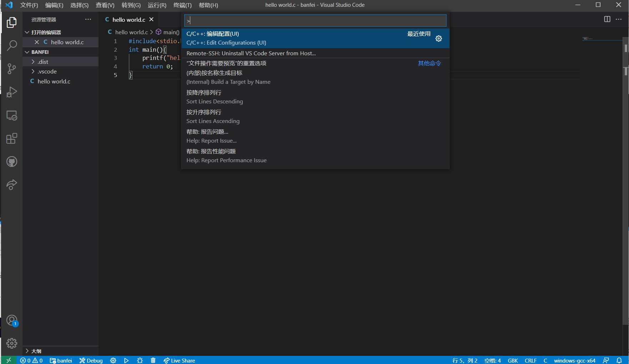Switch to the hello world.c editor tab

tap(128, 19)
